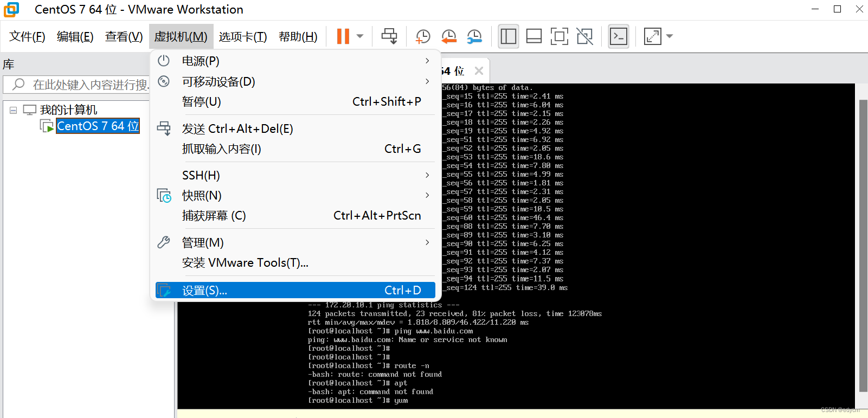868x418 pixels.
Task: Click the running VM icon beside CentOS
Action: click(47, 126)
